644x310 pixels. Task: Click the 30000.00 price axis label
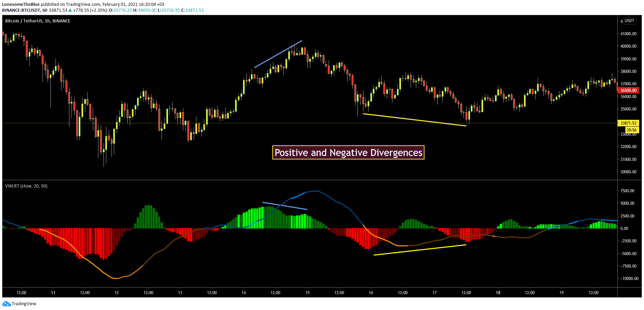pos(628,172)
